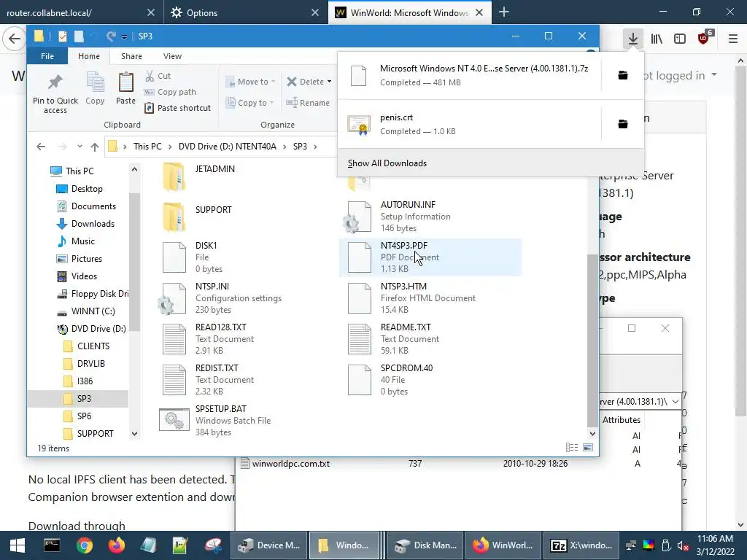This screenshot has width=747, height=560.
Task: Click the Paste clipboard icon
Action: point(125,88)
